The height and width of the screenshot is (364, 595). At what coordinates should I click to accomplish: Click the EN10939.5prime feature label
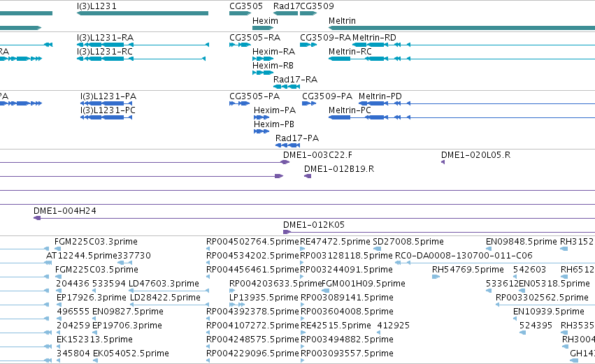click(x=549, y=312)
